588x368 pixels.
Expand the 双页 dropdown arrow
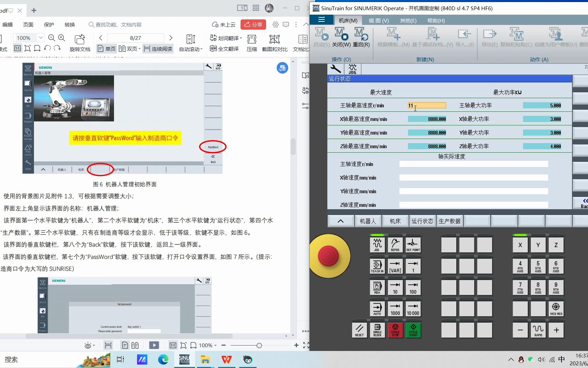click(139, 49)
